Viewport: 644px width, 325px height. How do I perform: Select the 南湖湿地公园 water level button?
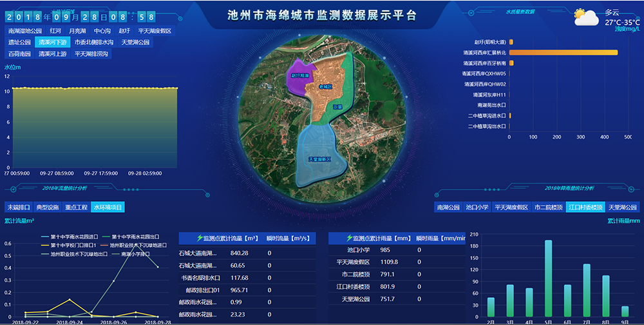[24, 30]
